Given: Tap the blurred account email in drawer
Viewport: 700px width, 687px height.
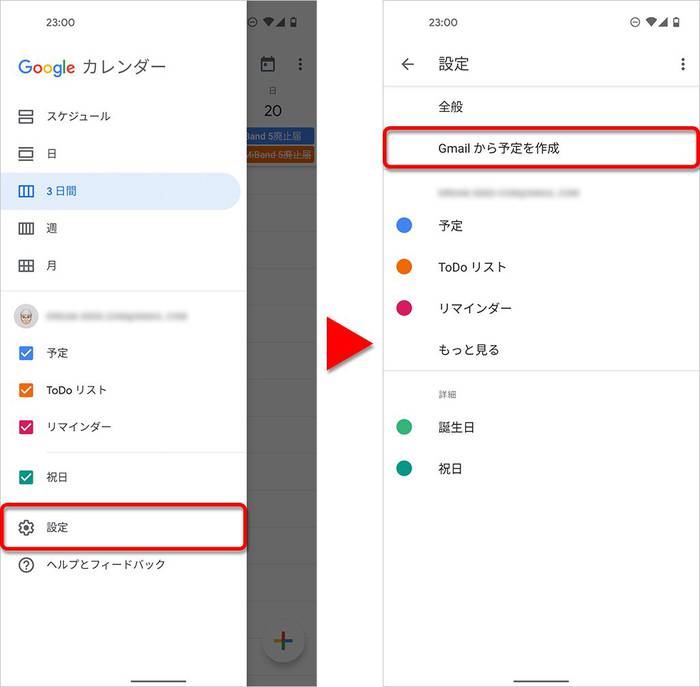Looking at the screenshot, I should coord(117,316).
